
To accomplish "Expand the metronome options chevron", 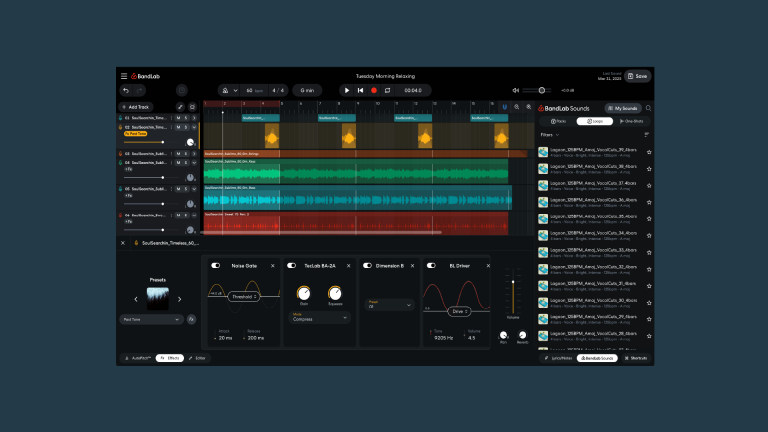I will [x=236, y=91].
